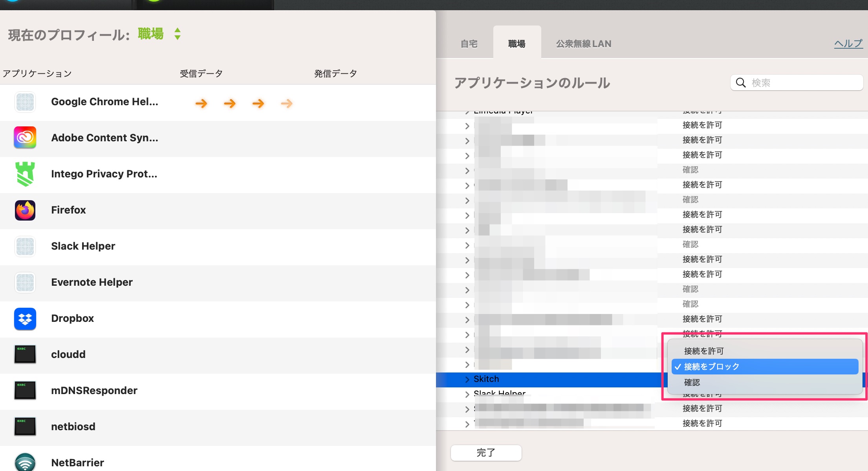
Task: Click the cloudd process name
Action: [68, 354]
